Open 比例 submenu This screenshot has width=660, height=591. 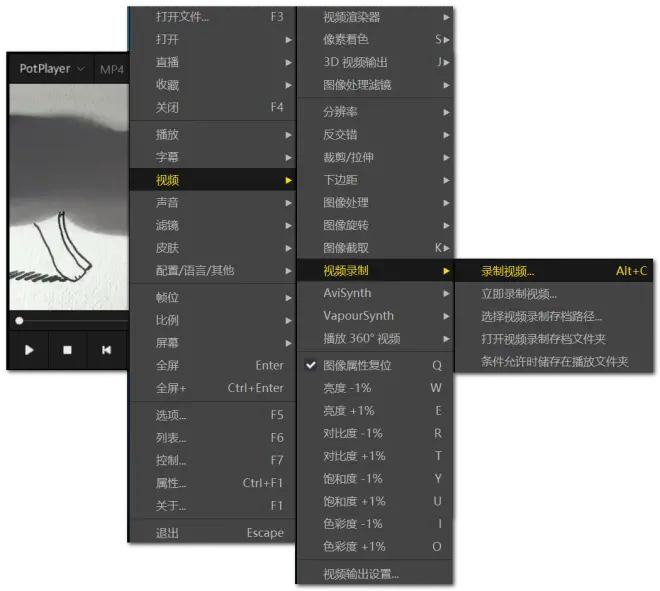[x=213, y=320]
